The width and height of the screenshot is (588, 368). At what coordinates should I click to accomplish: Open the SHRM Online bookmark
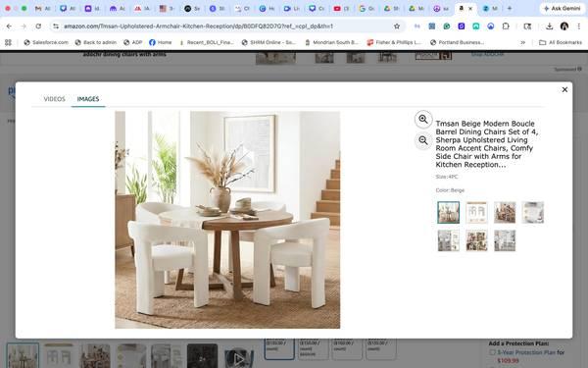[269, 42]
